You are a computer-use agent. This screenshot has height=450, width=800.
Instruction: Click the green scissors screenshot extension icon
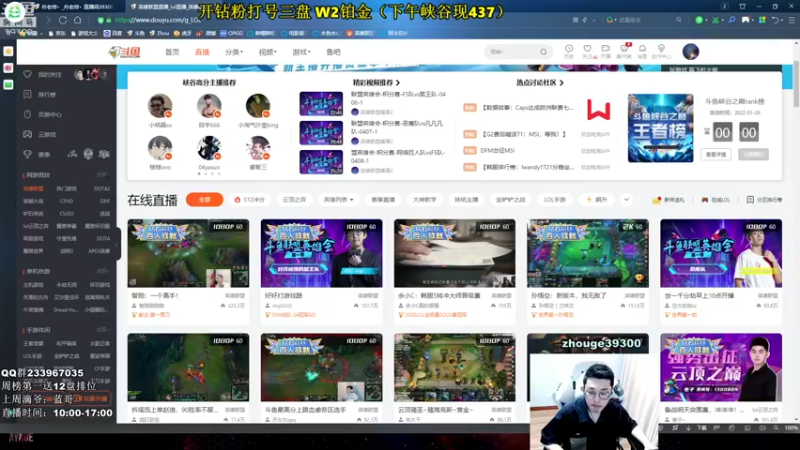coord(716,20)
